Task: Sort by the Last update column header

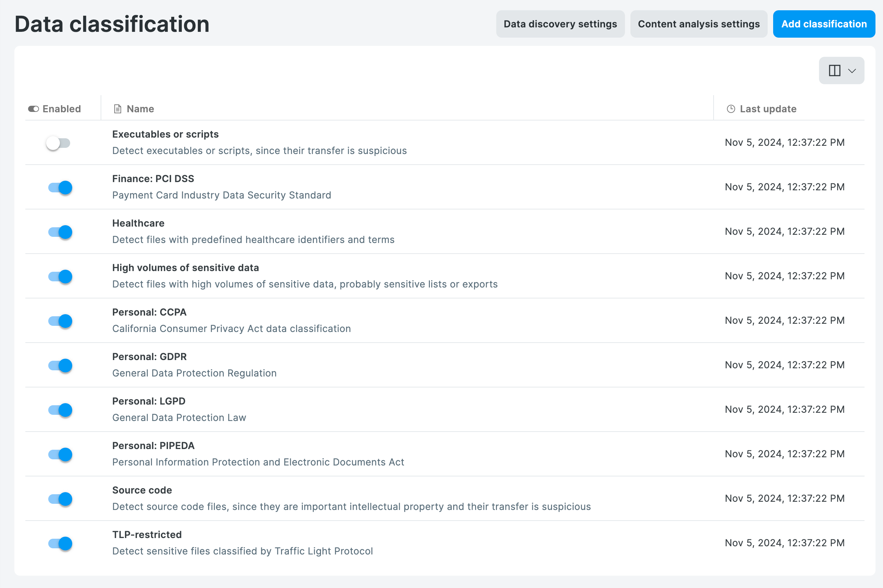Action: 768,109
